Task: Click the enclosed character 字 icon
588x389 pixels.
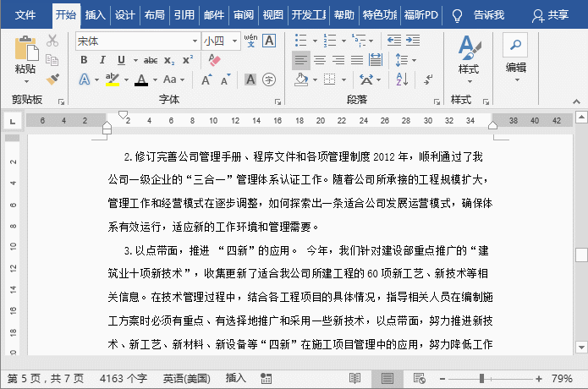Action: tap(269, 79)
